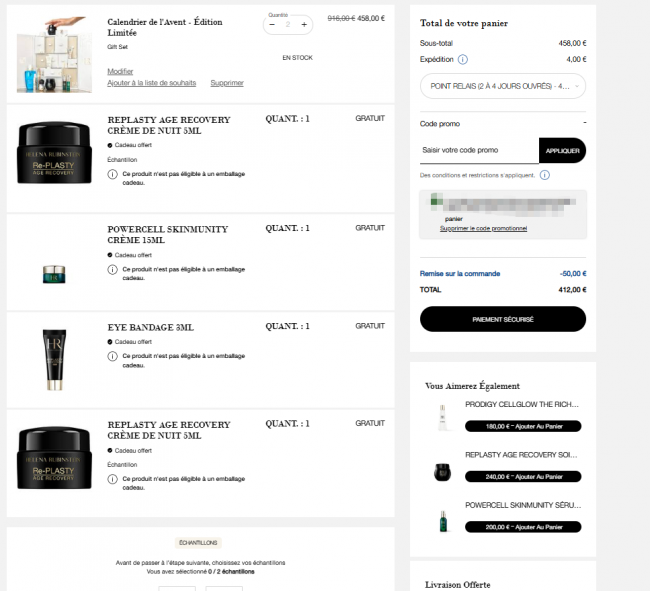
Task: Proceed with Paiement Sécurisé button
Action: tap(503, 319)
